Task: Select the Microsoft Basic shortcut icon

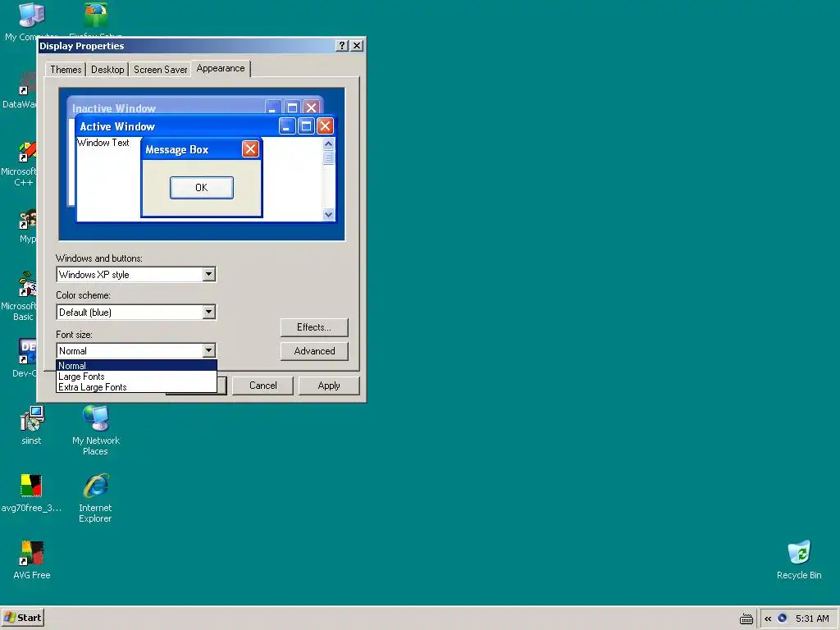Action: click(x=27, y=285)
